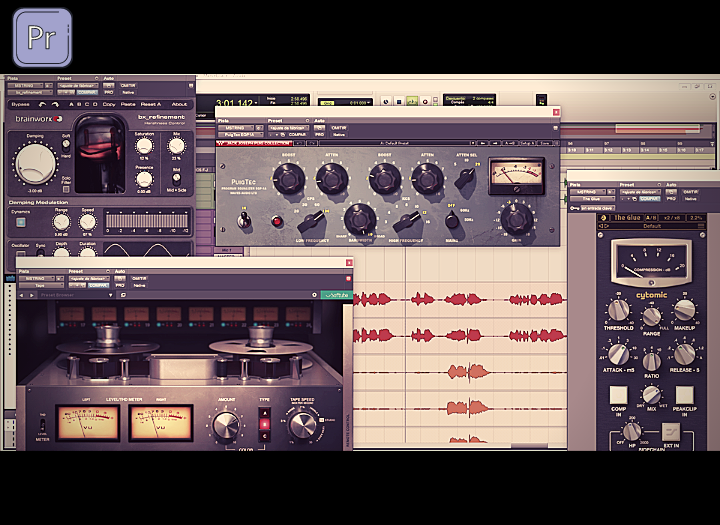Screen dimensions: 720x525
Task: Click the Saturation knob in bx_refinement
Action: coord(144,147)
